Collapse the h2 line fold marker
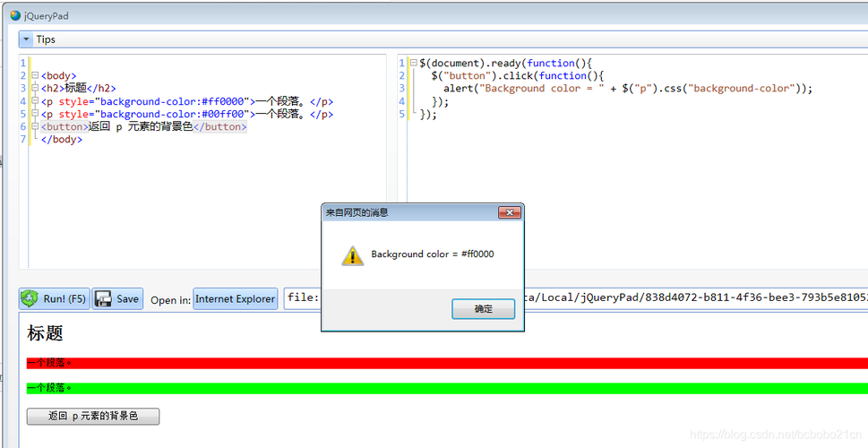 [35, 88]
